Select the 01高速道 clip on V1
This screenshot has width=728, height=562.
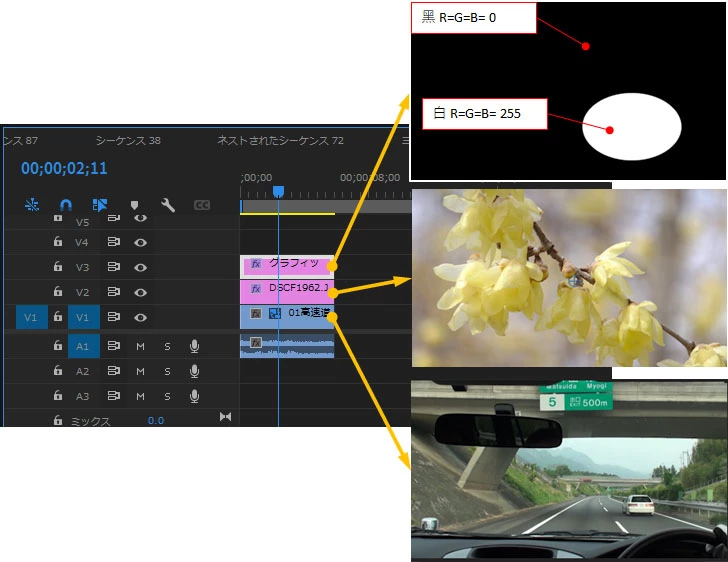[x=287, y=317]
